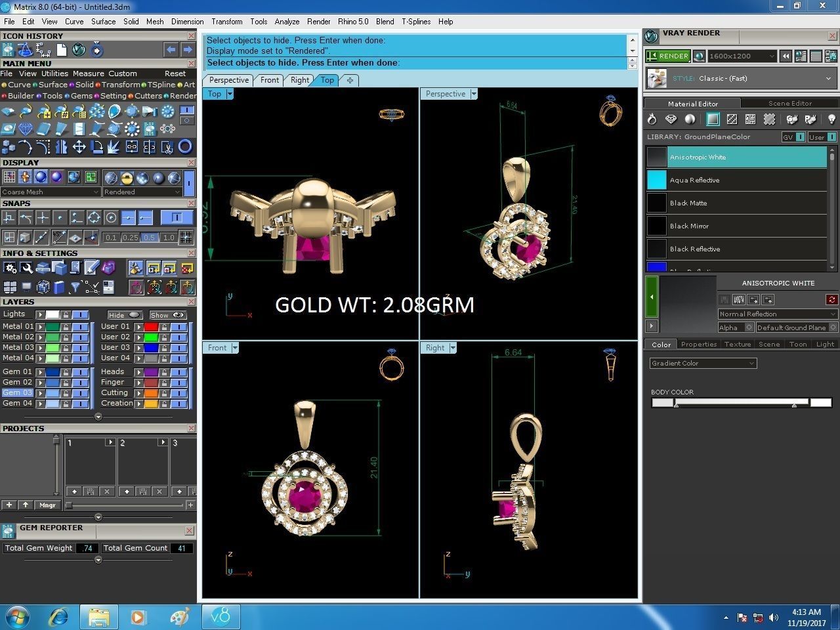Open the Perspective viewport title dropdown arrow
840x630 pixels.
[x=474, y=94]
